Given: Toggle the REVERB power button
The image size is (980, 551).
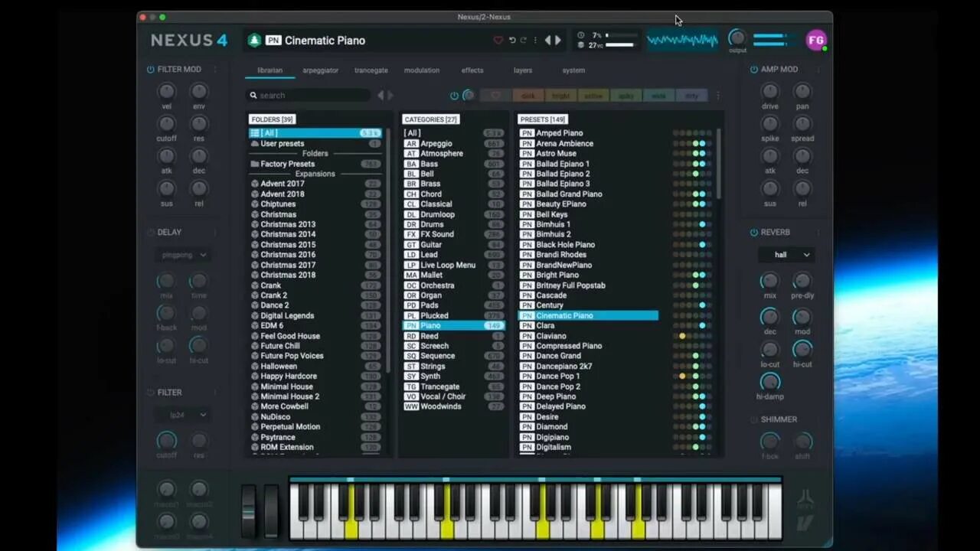Looking at the screenshot, I should pyautogui.click(x=754, y=233).
